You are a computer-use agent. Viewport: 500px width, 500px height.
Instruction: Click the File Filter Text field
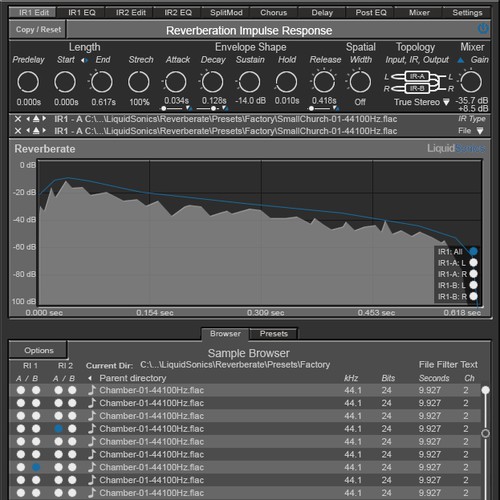pos(448,365)
